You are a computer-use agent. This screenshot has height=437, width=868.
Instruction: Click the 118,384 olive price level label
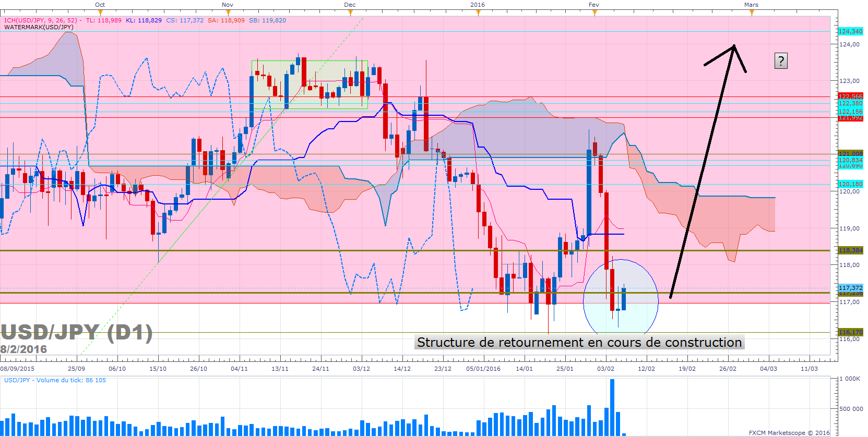[x=850, y=250]
